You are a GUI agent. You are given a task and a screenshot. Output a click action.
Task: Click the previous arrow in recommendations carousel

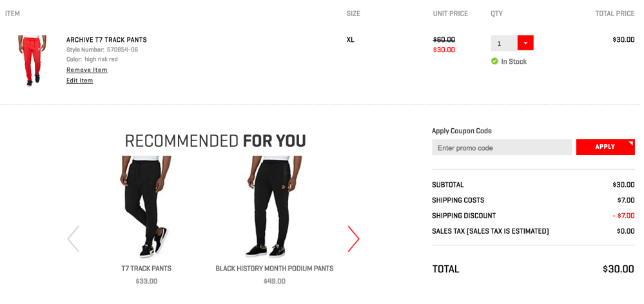click(x=73, y=239)
